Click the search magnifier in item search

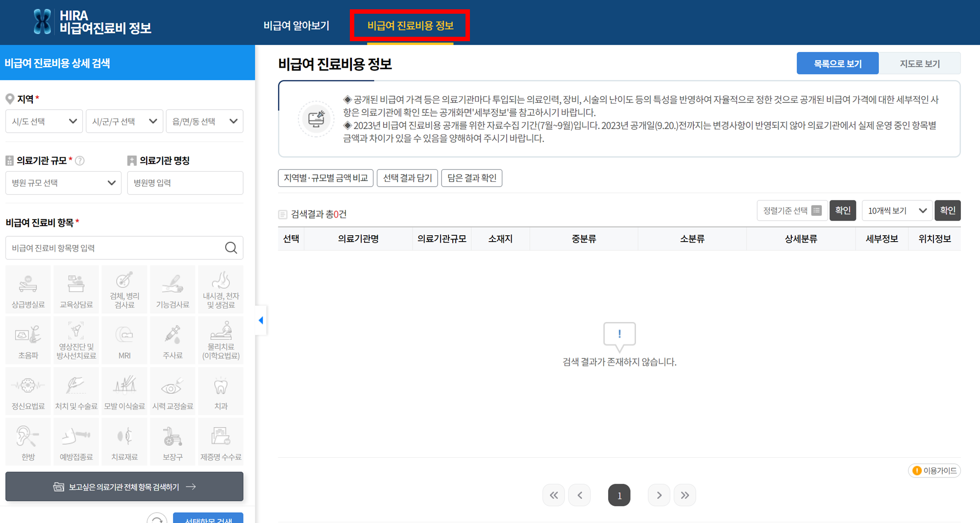point(230,248)
